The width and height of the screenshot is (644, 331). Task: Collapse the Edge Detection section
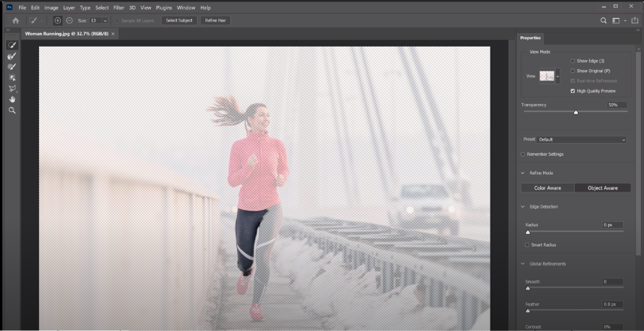[x=523, y=206]
